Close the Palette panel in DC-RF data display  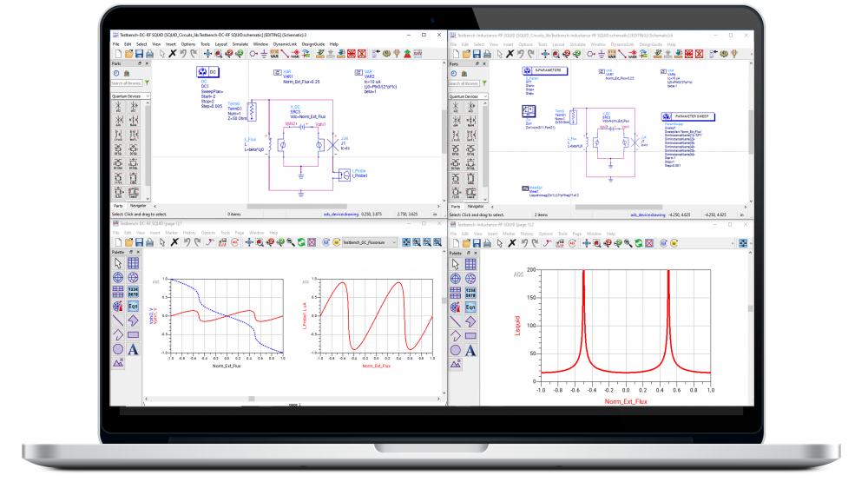[138, 252]
